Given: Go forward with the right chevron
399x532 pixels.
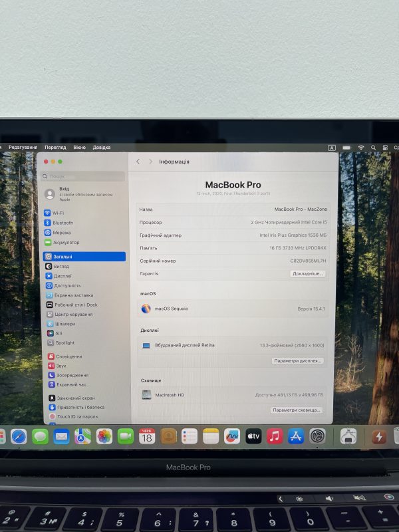Looking at the screenshot, I should point(151,162).
